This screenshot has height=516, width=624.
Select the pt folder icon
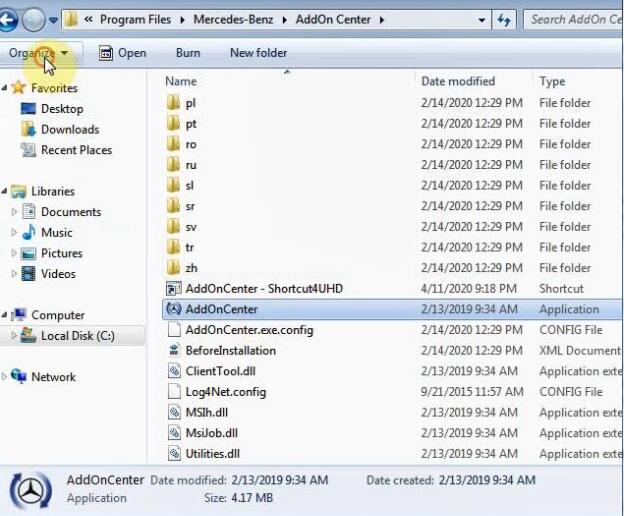pos(173,123)
